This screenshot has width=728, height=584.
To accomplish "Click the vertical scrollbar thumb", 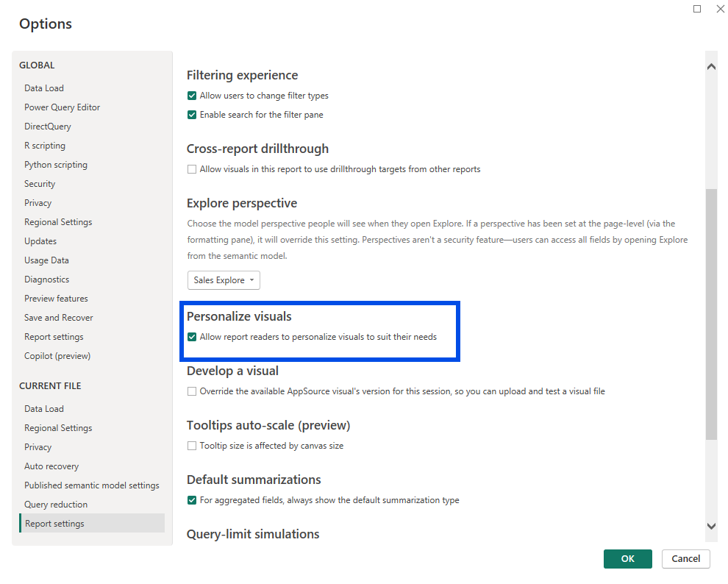I will point(711,314).
